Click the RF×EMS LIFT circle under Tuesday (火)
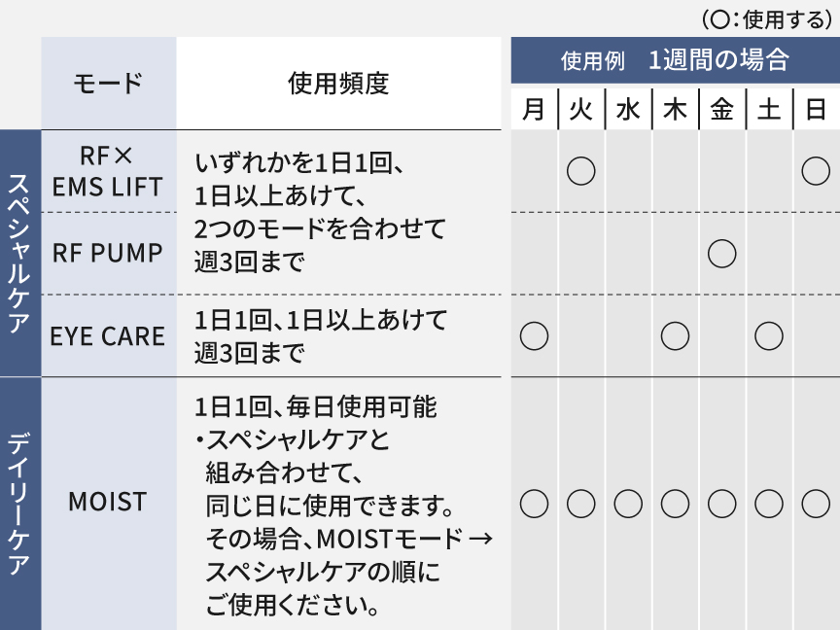 pos(581,171)
